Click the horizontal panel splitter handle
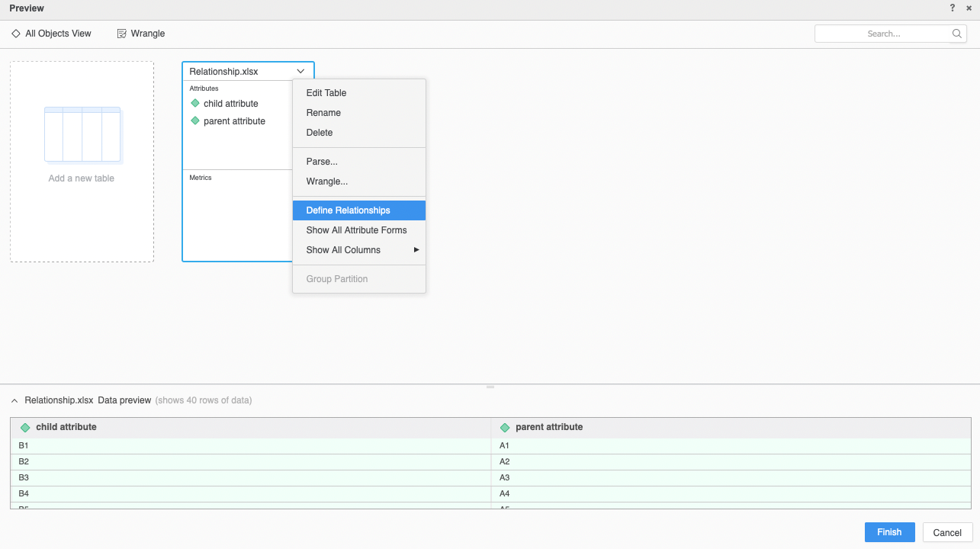The height and width of the screenshot is (549, 980). pos(490,387)
